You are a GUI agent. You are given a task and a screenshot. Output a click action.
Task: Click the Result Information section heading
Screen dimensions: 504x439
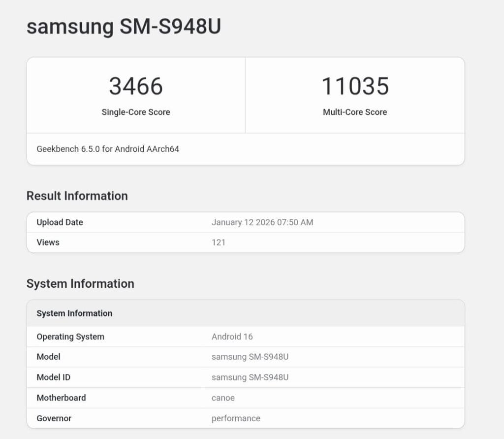[77, 196]
